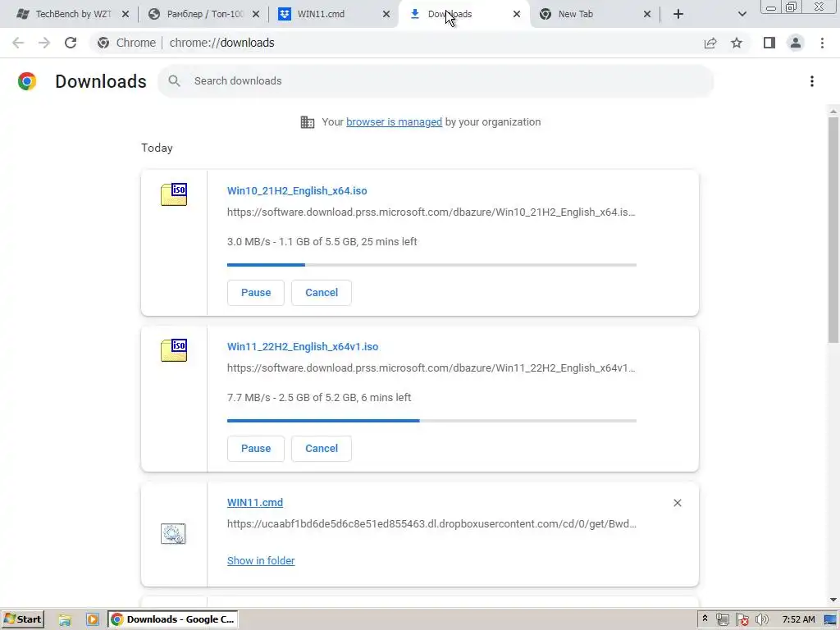Viewport: 840px width, 630px height.
Task: Open the tab search dropdown arrow
Action: click(742, 14)
